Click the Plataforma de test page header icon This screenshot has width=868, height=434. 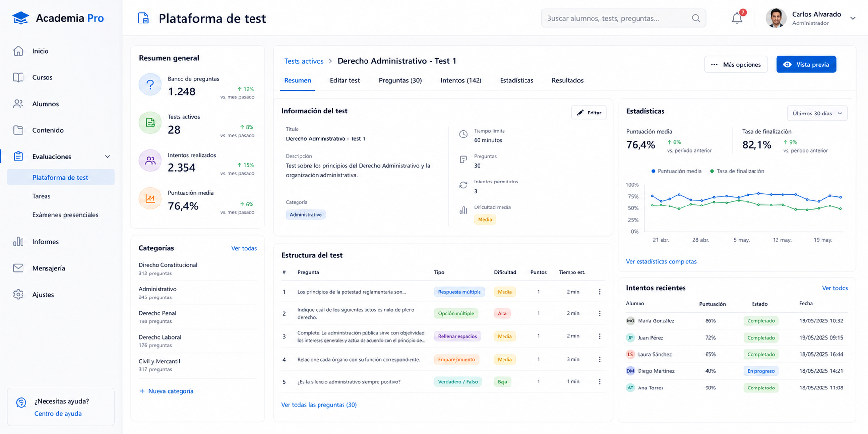coord(143,18)
